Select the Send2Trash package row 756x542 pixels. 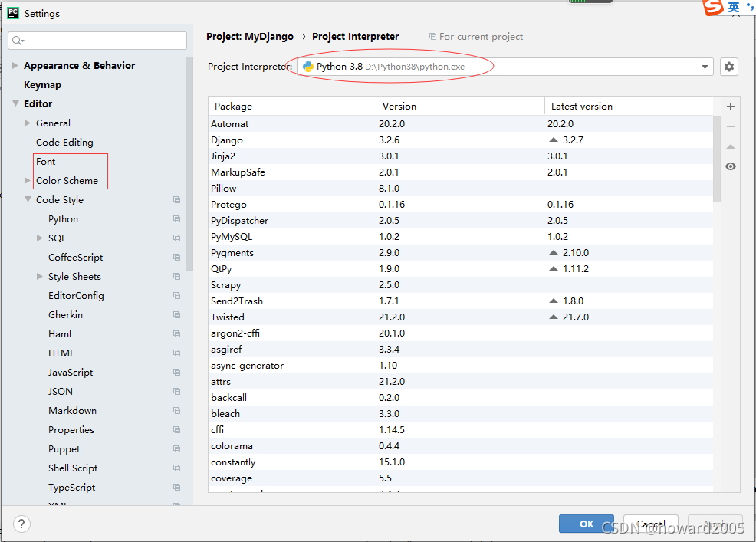click(x=461, y=301)
